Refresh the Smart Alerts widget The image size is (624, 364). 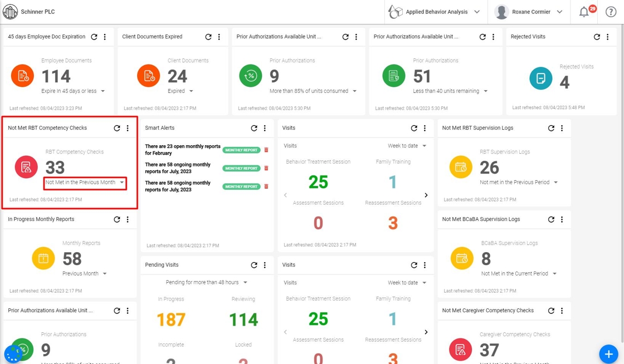point(254,129)
